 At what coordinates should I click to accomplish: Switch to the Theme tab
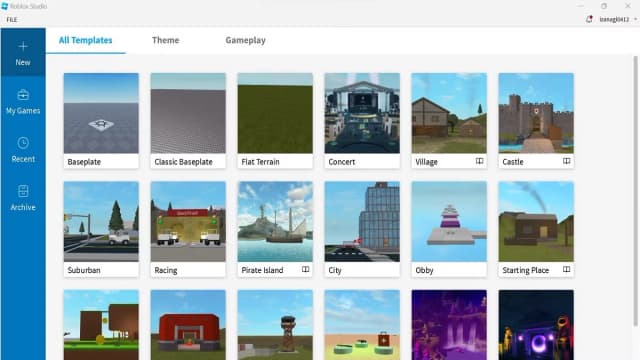click(166, 40)
